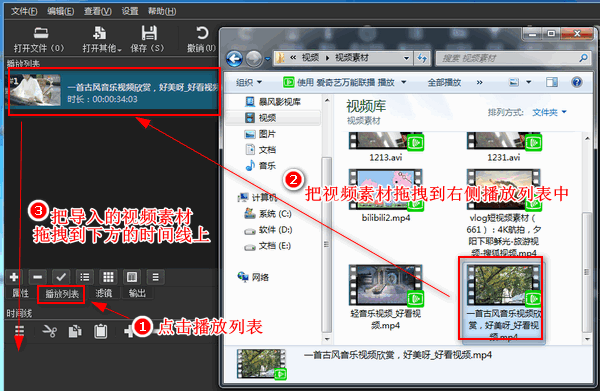The image size is (600, 391).
Task: Switch to the 播放列表 tab
Action: pyautogui.click(x=62, y=294)
